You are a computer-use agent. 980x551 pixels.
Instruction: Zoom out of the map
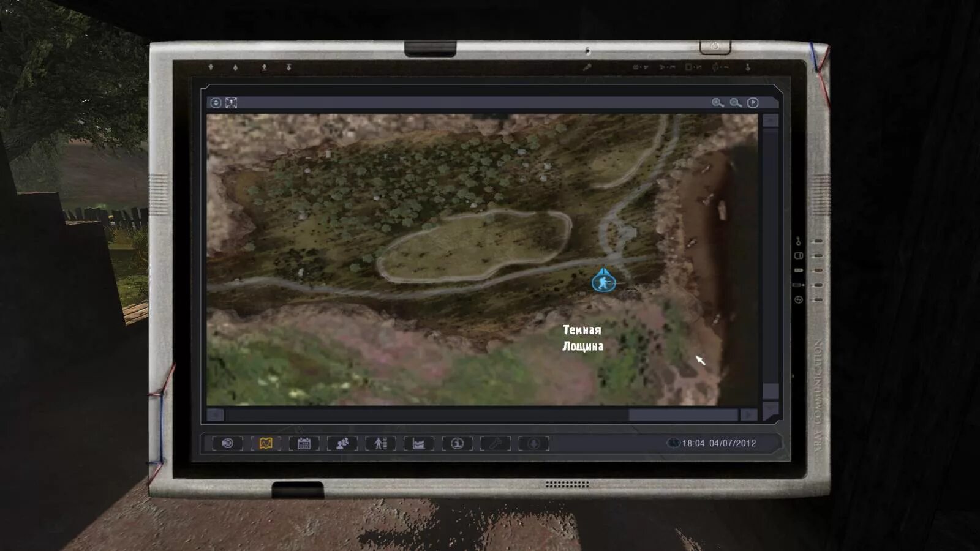pyautogui.click(x=736, y=103)
